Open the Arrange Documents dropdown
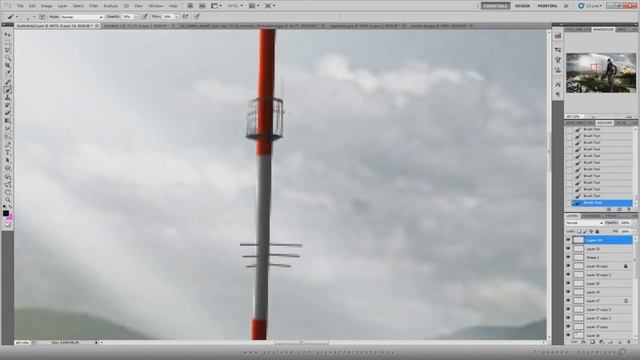Viewport: 640px width, 360px height. (x=254, y=6)
